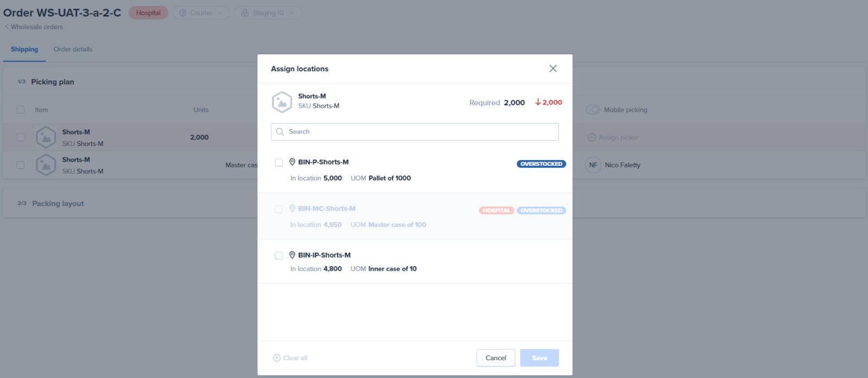Expand the Packing layout section
Image resolution: width=868 pixels, height=378 pixels.
coord(58,203)
